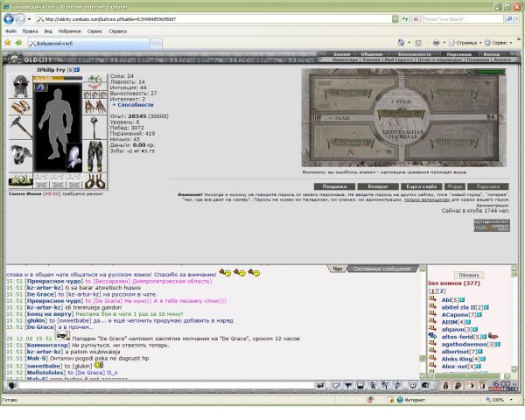Open the Персонаж top menu item
Image resolution: width=525 pixels, height=420 pixels.
(458, 54)
